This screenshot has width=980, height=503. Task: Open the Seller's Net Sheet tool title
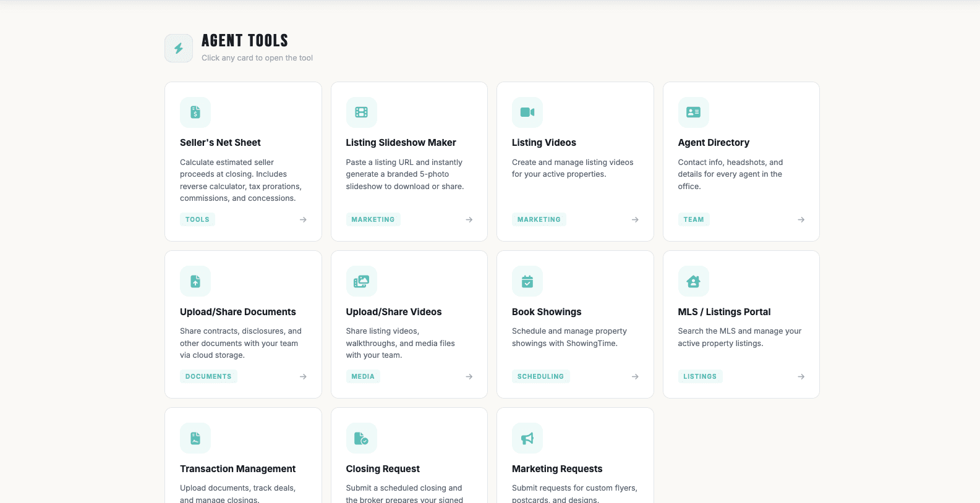[x=220, y=143]
